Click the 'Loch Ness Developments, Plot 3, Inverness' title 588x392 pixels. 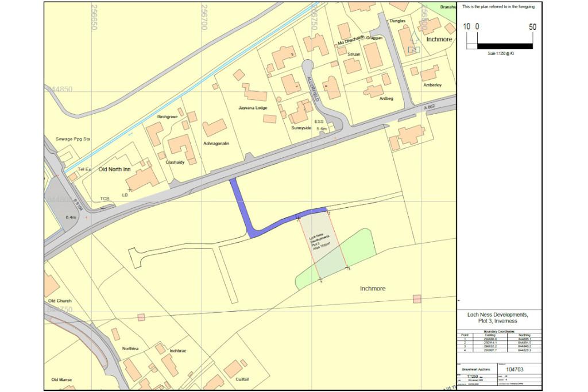click(498, 318)
